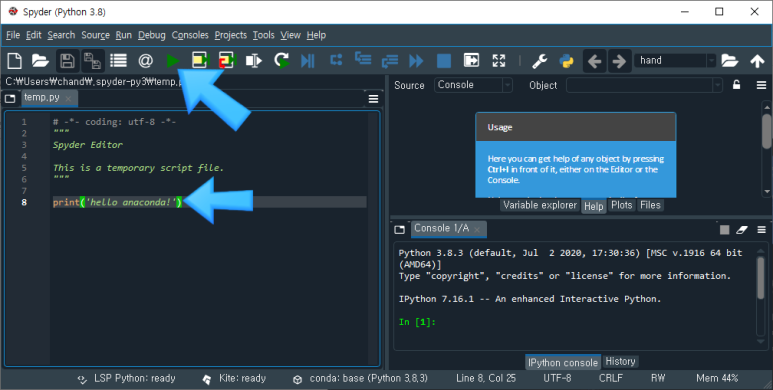Switch to the Plots tab
The height and width of the screenshot is (390, 773).
point(621,205)
